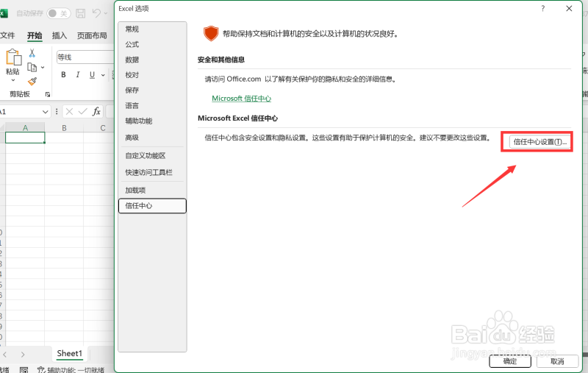Click the macro recording status bar icon
588x373 pixels.
pyautogui.click(x=24, y=370)
